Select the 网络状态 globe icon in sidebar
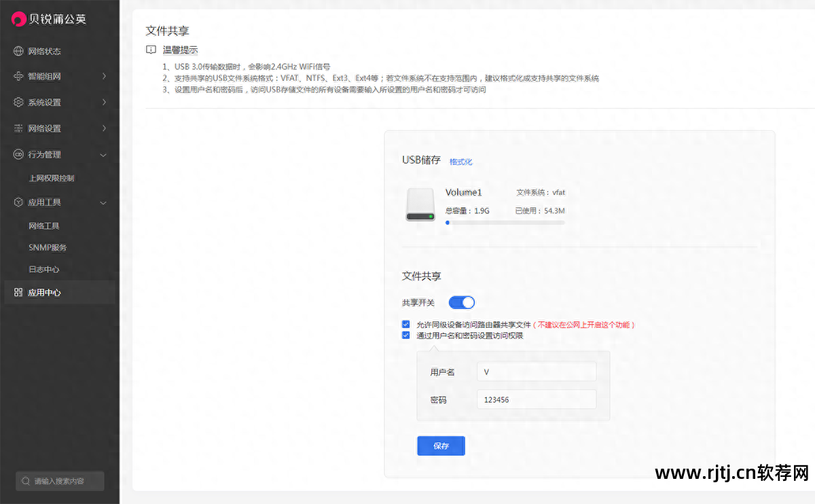 coord(18,50)
